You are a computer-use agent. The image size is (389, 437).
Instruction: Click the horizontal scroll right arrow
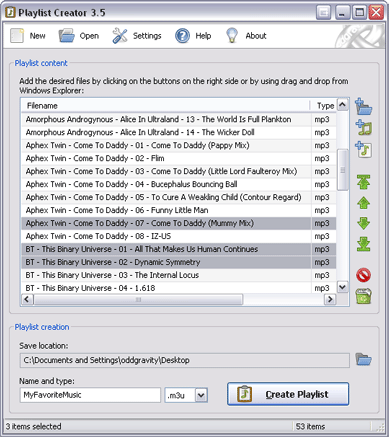coord(330,299)
